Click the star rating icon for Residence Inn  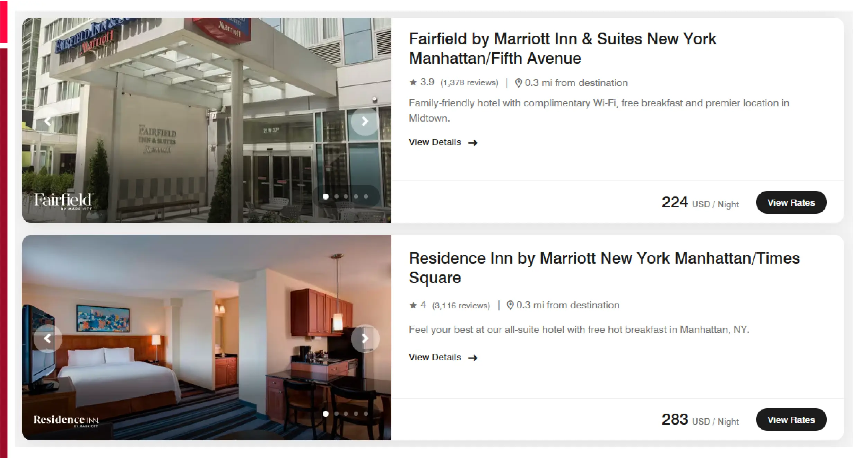click(x=413, y=305)
